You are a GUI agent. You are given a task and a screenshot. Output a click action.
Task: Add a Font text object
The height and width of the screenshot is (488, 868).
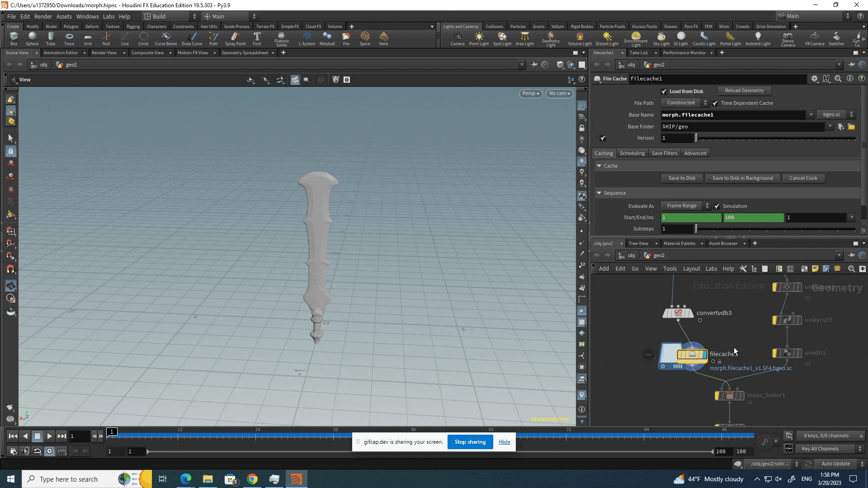tap(257, 38)
